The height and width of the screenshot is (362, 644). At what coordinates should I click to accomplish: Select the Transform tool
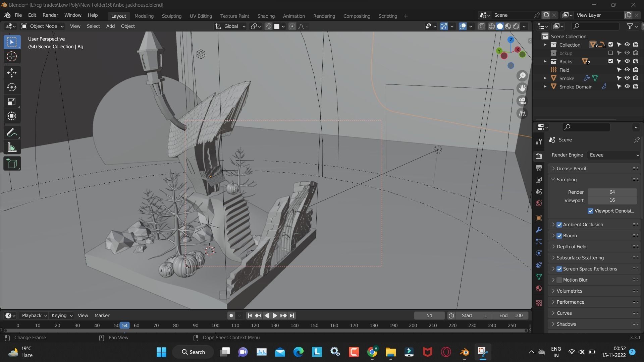(12, 116)
